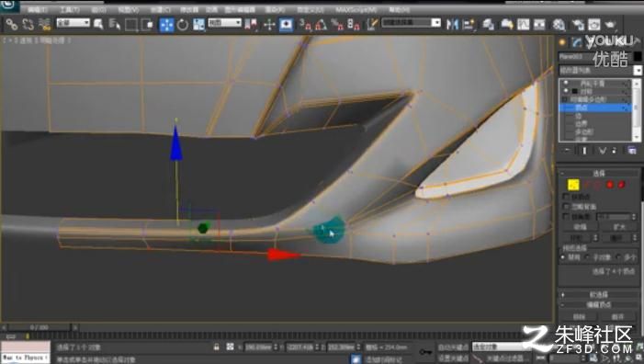The image size is (644, 364).
Task: Click the rectangular selection region icon
Action: [131, 25]
